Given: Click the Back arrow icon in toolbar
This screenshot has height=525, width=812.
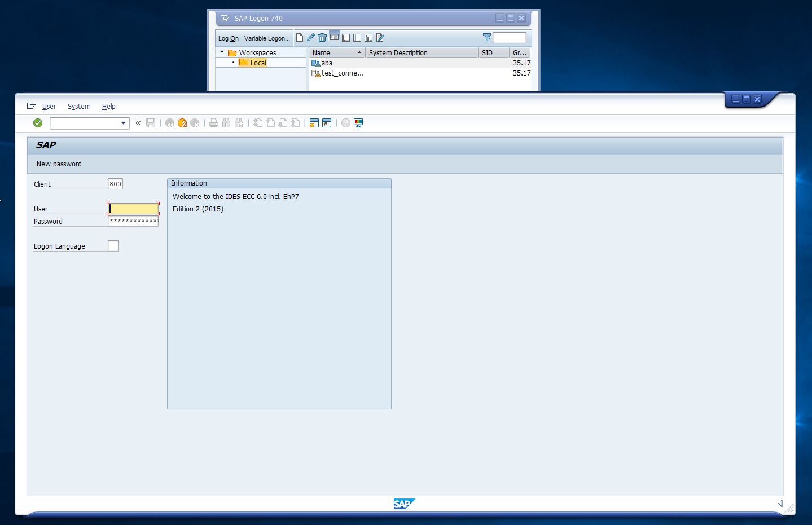Looking at the screenshot, I should click(x=170, y=123).
